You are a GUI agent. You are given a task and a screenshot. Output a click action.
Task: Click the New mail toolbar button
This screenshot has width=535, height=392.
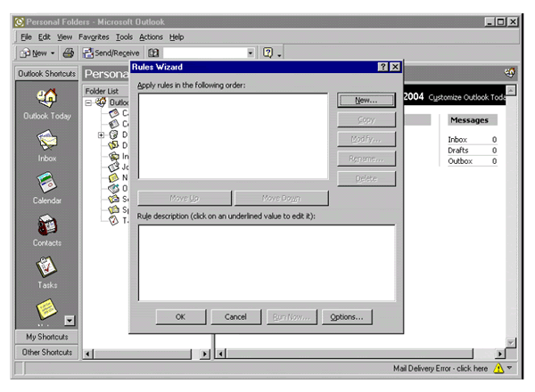[33, 53]
